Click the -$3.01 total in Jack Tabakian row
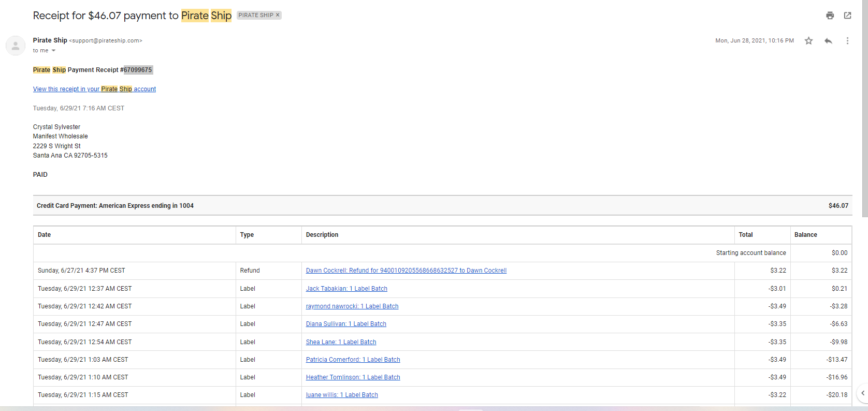This screenshot has height=411, width=868. [x=777, y=289]
